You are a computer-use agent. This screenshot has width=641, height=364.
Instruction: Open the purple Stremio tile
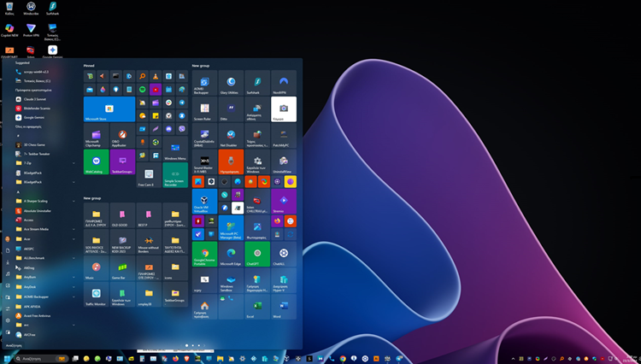click(x=284, y=202)
